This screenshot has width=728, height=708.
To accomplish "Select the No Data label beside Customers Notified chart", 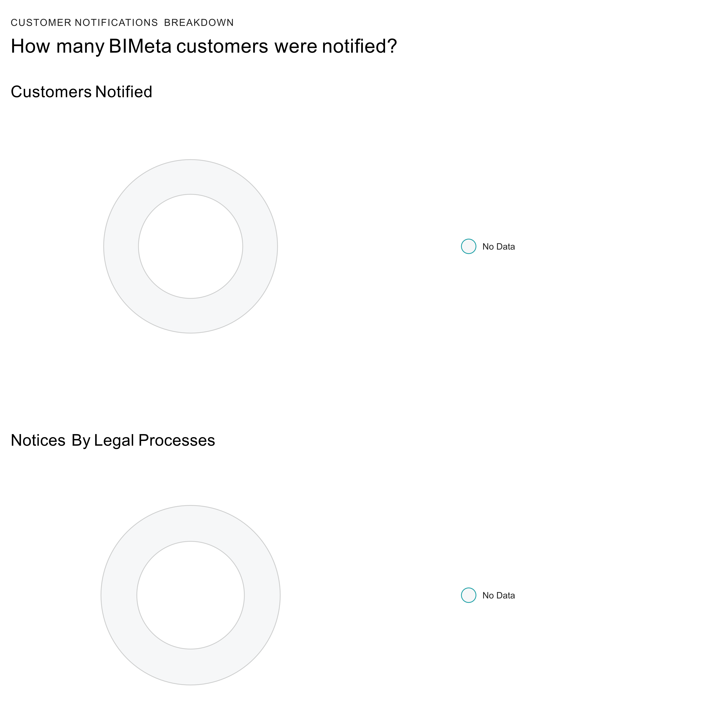I will [x=499, y=247].
